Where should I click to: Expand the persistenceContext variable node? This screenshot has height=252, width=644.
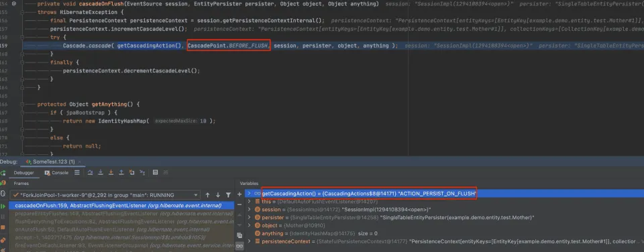(249, 241)
